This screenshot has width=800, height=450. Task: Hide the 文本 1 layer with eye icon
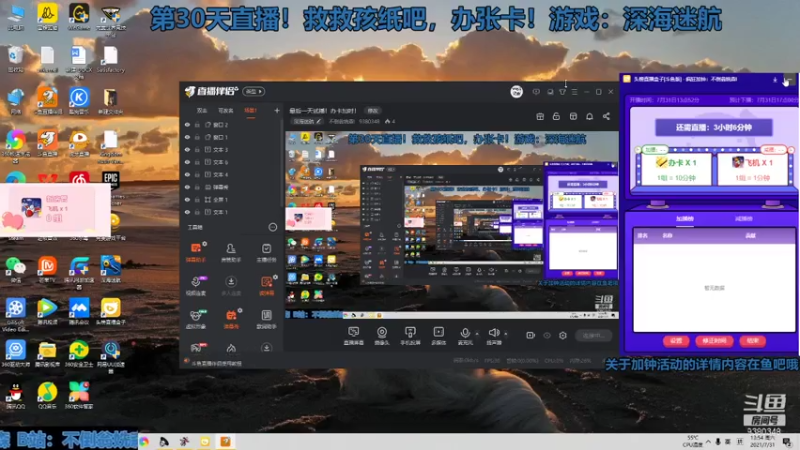(x=187, y=212)
